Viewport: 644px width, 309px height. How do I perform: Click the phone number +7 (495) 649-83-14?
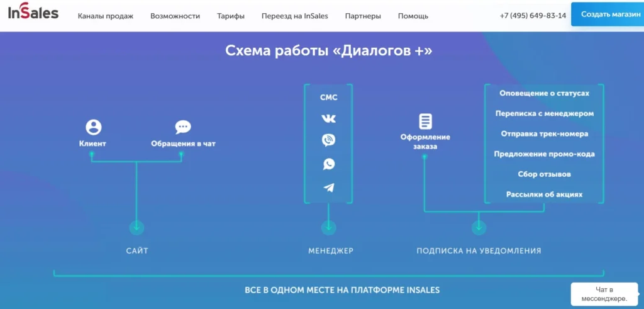click(533, 16)
